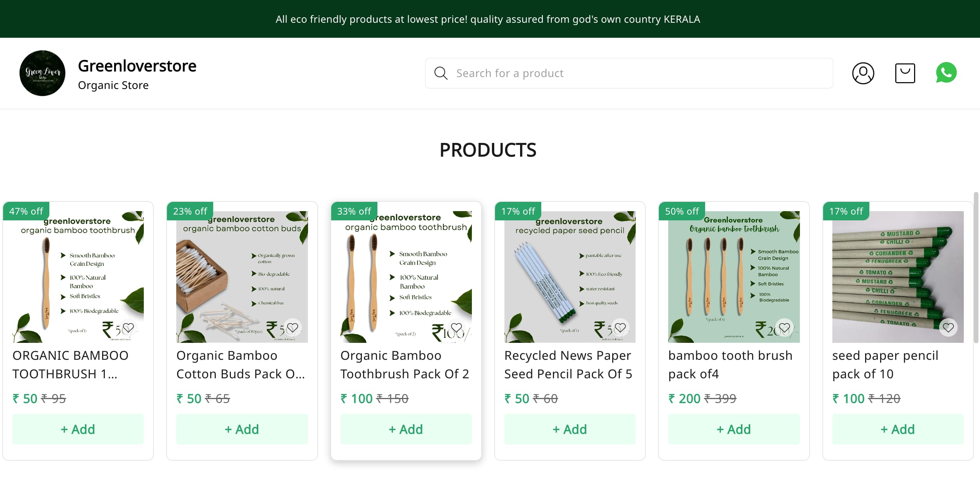Favorite the Toothbrush Pack Of 2

456,328
